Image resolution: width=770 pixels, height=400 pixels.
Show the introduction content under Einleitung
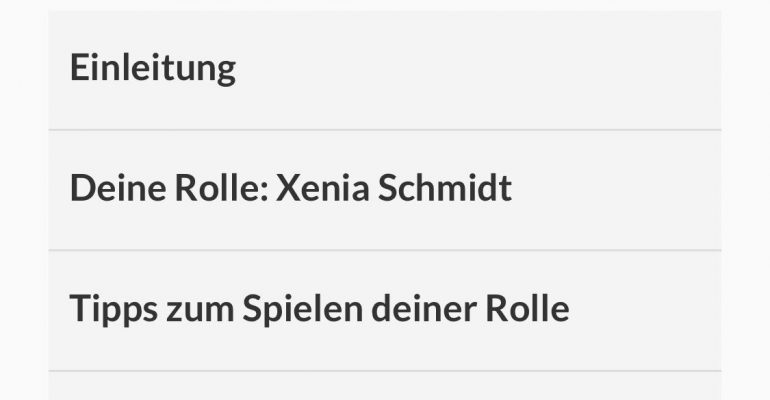click(385, 70)
